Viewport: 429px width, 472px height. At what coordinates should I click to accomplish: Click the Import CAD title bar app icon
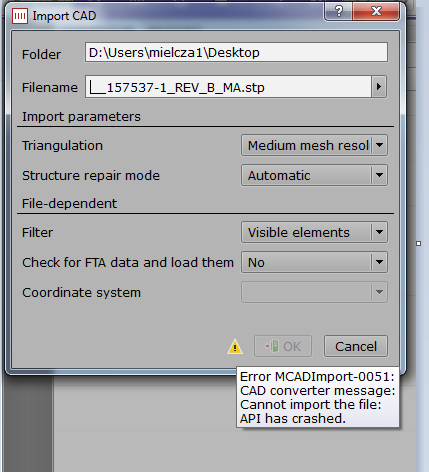pos(20,16)
